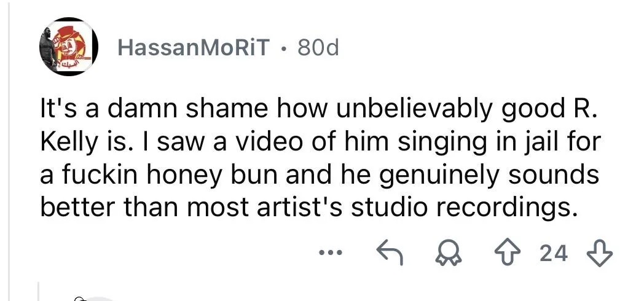The height and width of the screenshot is (301, 644).
Task: Upvote the comment by HassanMoRiT
Action: pos(507,253)
